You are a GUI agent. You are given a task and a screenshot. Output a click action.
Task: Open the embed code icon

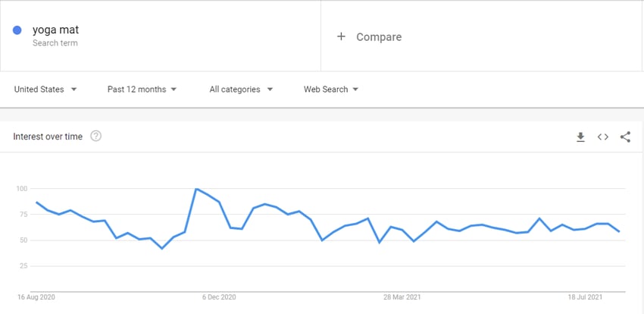(603, 137)
